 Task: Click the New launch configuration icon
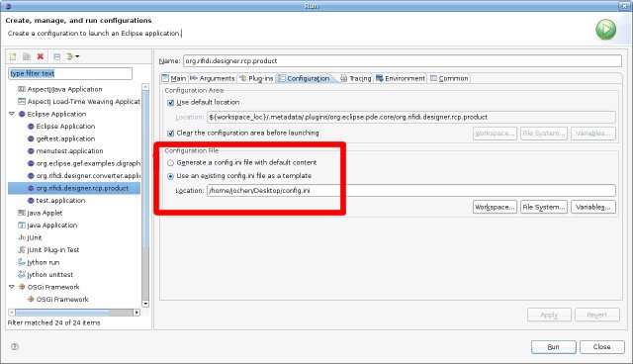pyautogui.click(x=13, y=56)
